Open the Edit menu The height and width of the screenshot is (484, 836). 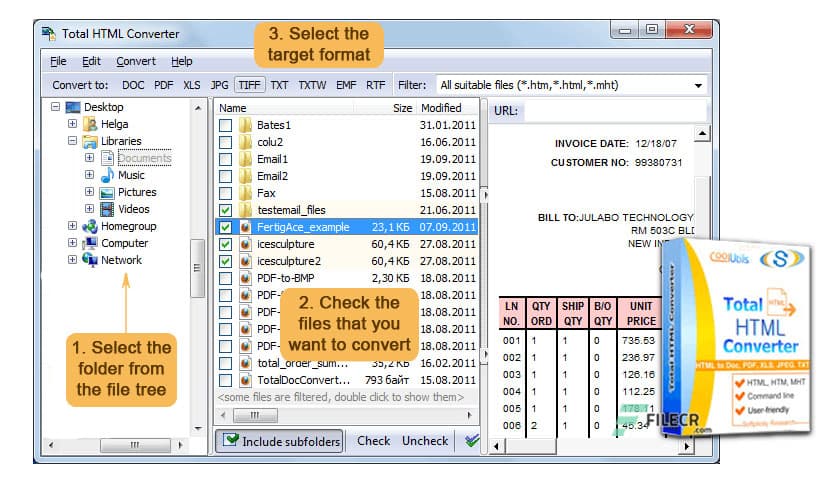[91, 61]
